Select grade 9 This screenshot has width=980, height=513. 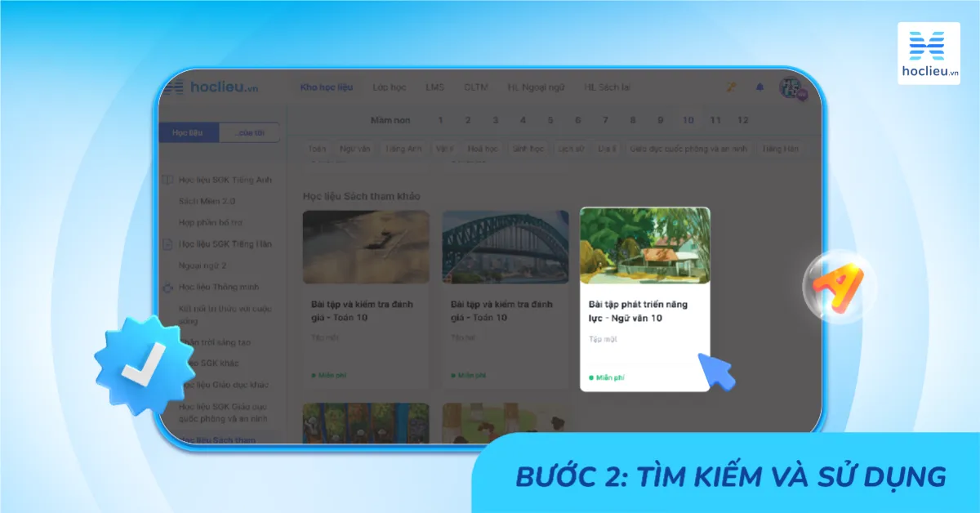click(x=660, y=120)
